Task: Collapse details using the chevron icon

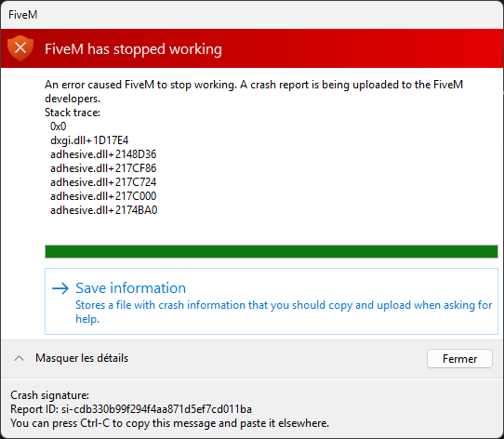Action: [x=19, y=358]
